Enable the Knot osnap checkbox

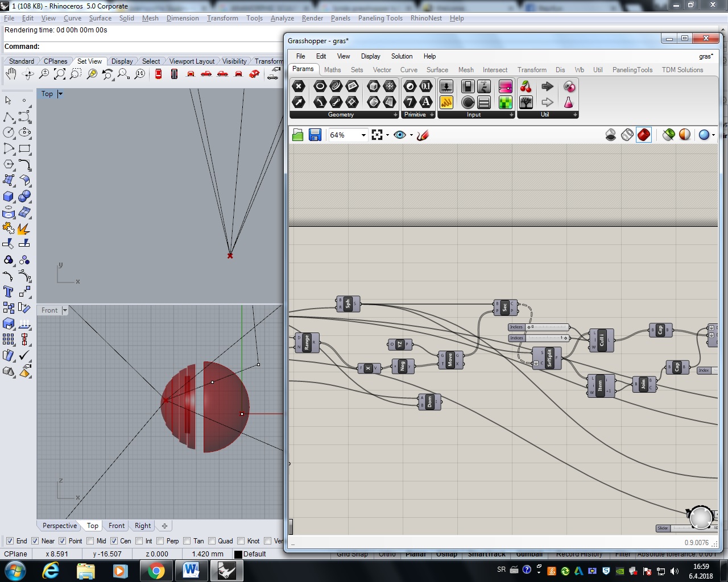[x=241, y=541]
